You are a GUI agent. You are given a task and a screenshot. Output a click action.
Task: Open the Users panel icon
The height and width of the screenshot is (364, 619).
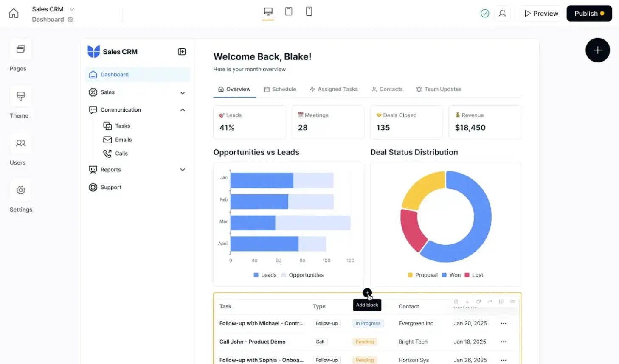click(20, 143)
